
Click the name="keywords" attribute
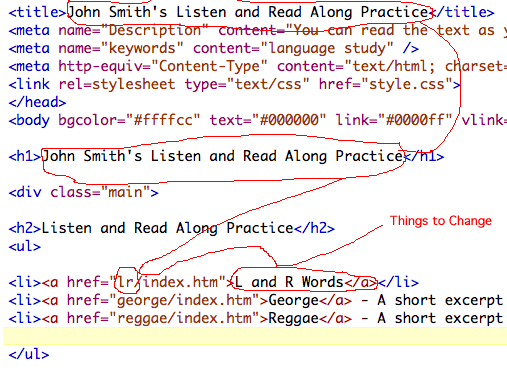121,49
